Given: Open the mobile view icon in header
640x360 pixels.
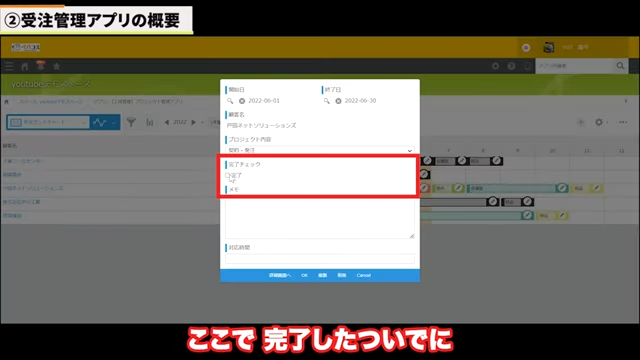Looking at the screenshot, I should pos(527,66).
